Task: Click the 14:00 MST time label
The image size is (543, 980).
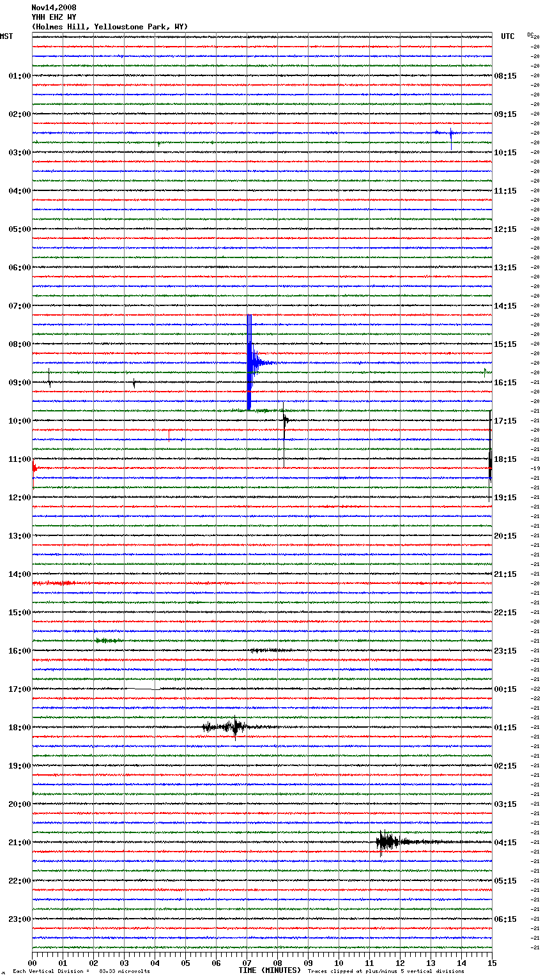Action: click(20, 574)
